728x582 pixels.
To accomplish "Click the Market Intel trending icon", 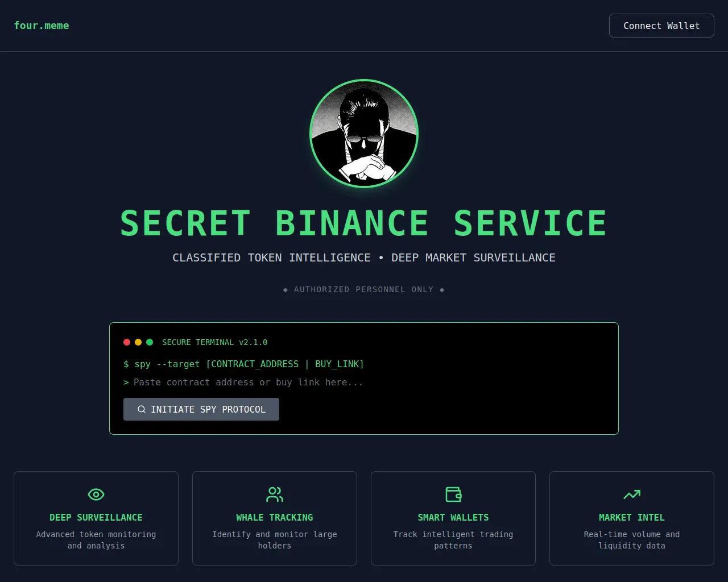I will coord(632,494).
